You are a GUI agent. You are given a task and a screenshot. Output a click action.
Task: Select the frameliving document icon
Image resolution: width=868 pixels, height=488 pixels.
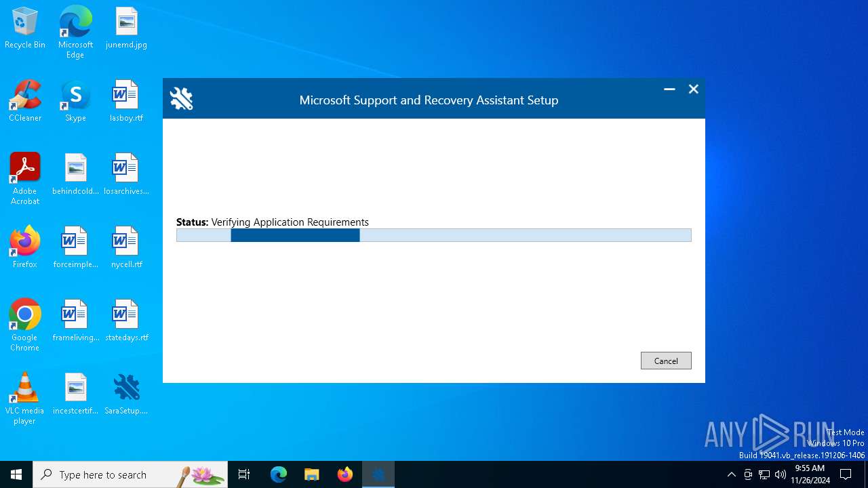[75, 321]
